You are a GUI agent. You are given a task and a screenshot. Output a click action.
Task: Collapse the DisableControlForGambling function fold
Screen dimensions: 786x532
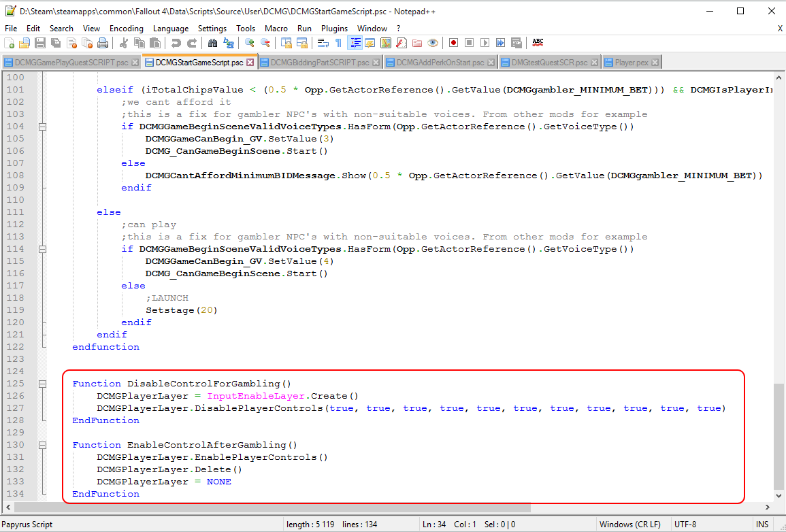(43, 384)
